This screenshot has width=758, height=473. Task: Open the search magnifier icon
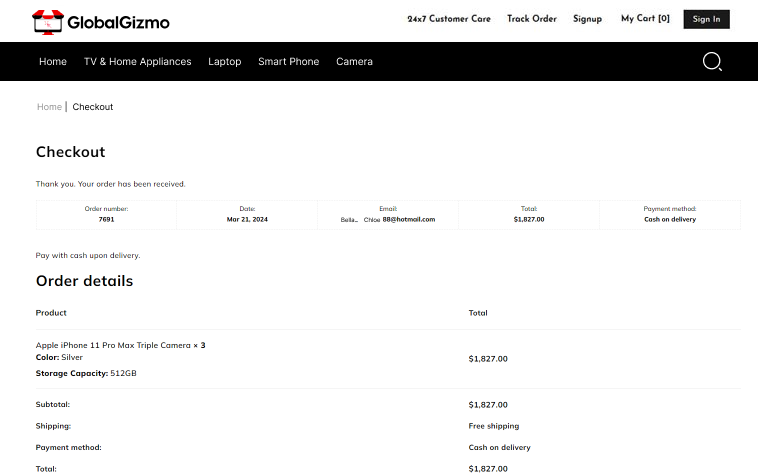pyautogui.click(x=712, y=62)
